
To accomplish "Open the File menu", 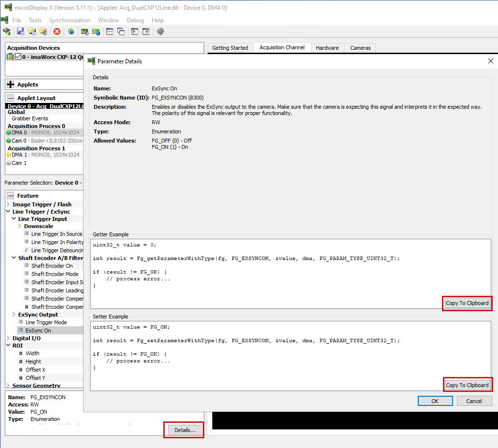I will [x=16, y=20].
